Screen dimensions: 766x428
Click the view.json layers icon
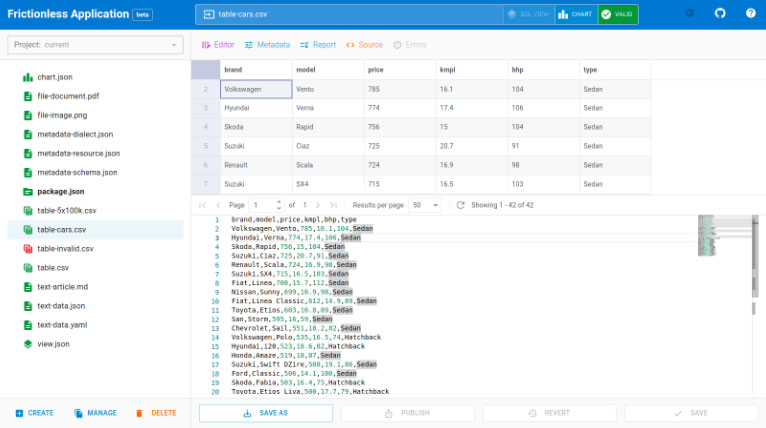(28, 344)
